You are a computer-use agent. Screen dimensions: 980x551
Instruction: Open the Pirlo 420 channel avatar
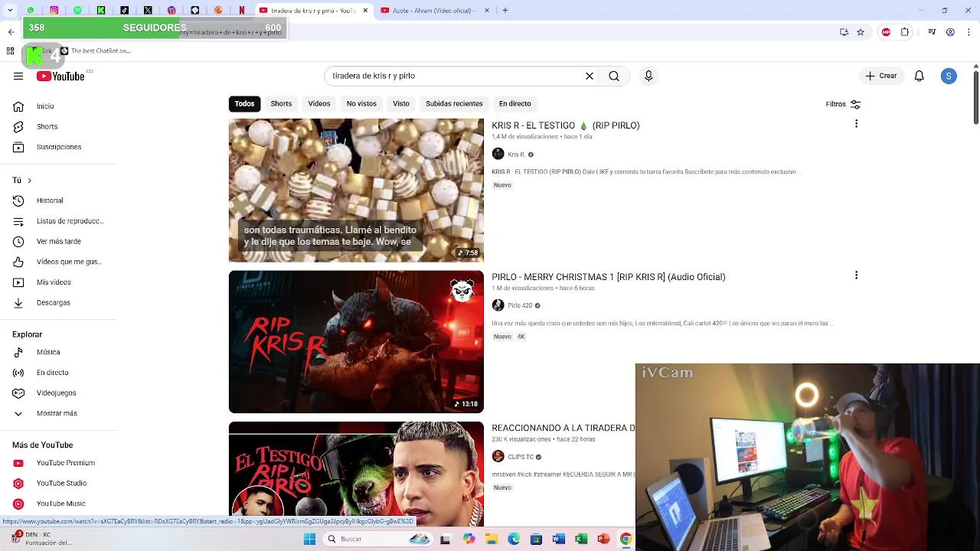[498, 305]
